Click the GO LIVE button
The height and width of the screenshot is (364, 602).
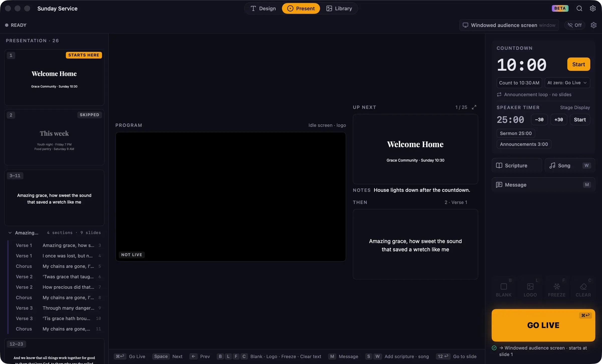pos(543,325)
